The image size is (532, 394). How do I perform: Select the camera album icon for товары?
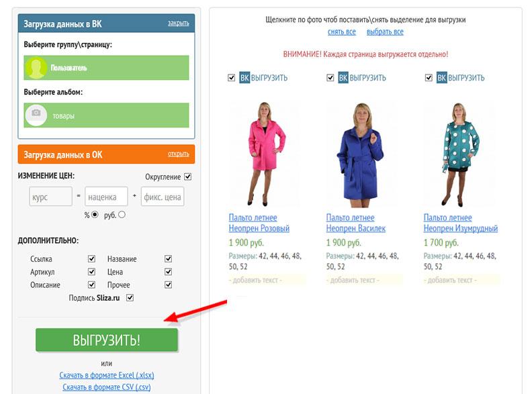(36, 115)
